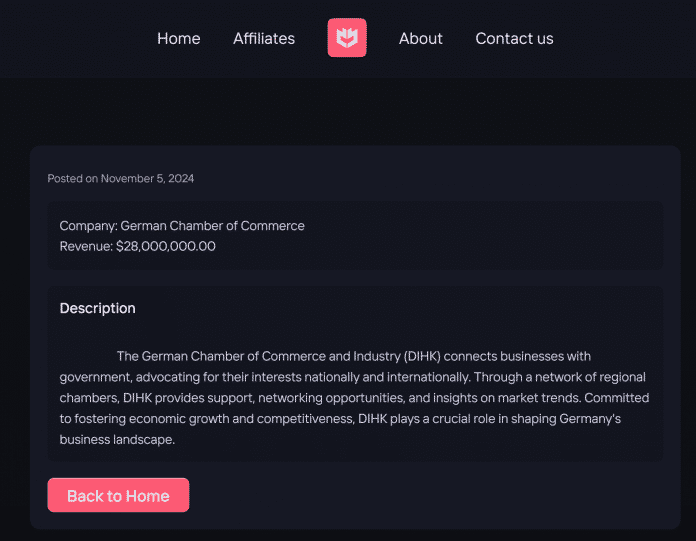Image resolution: width=696 pixels, height=541 pixels.
Task: Click the word 'Committed' in the description
Action: 617,398
